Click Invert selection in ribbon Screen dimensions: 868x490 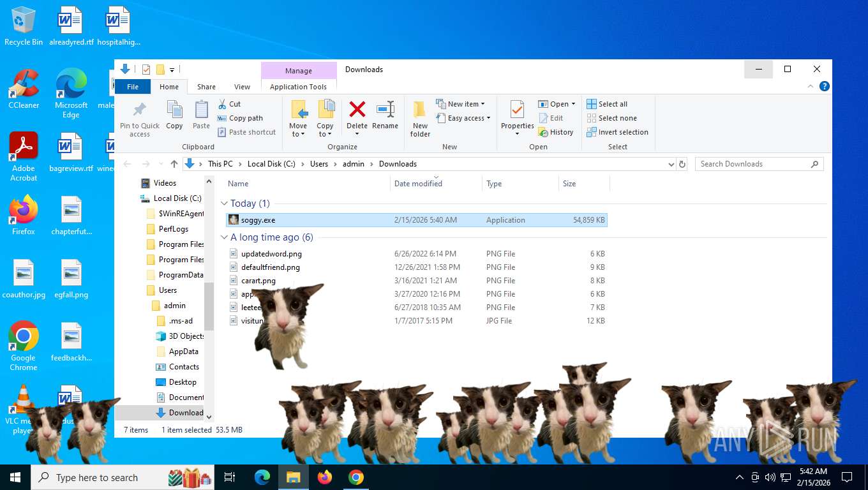pos(617,132)
